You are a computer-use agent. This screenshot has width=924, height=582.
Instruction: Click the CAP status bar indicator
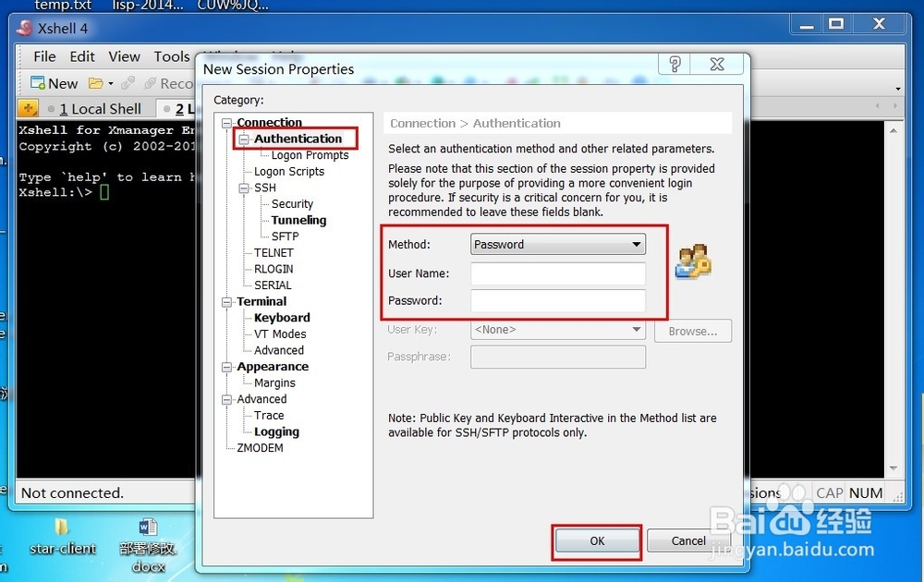[x=829, y=493]
